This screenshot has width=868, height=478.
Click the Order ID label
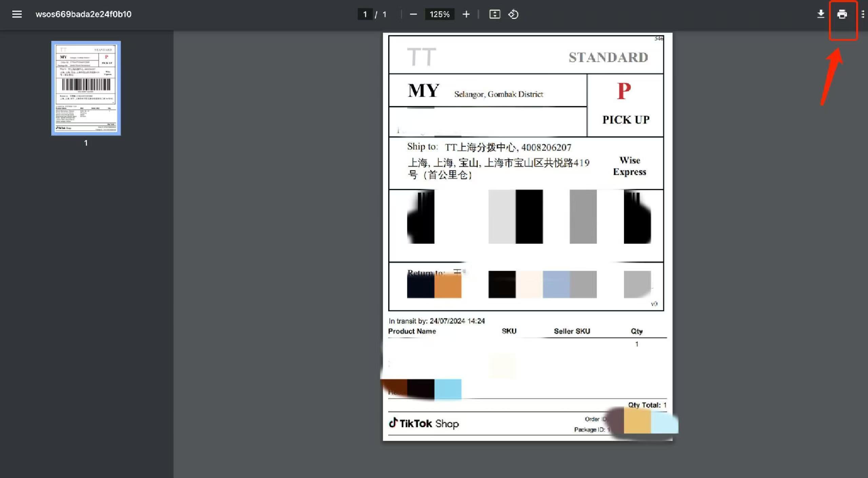click(x=596, y=419)
